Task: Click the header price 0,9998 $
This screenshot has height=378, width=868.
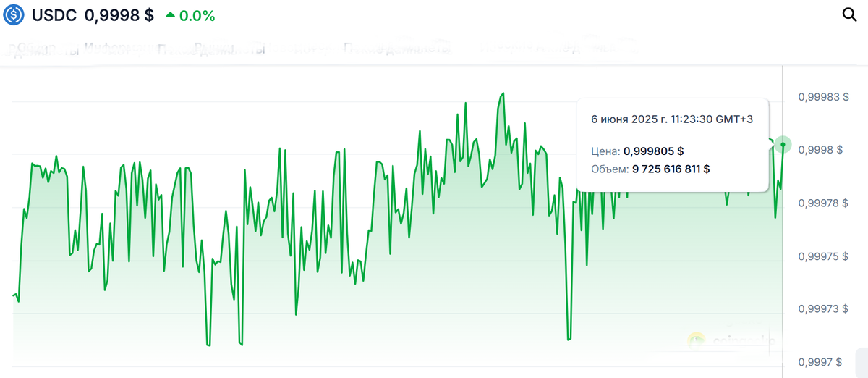Action: pos(119,15)
